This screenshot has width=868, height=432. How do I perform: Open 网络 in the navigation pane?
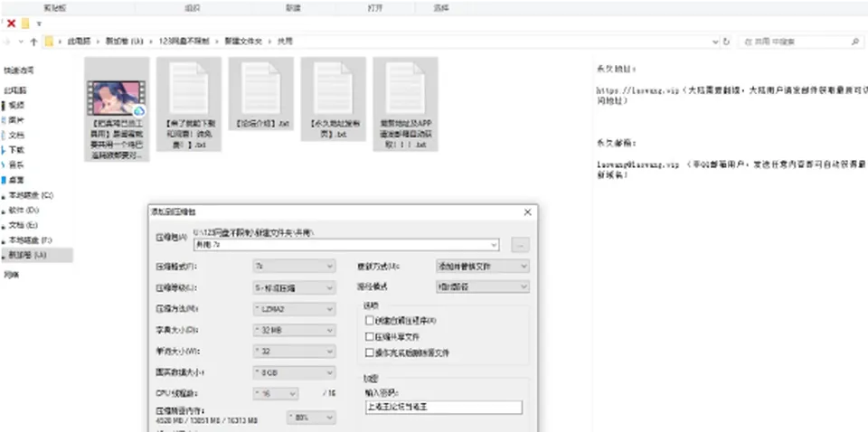pyautogui.click(x=11, y=275)
